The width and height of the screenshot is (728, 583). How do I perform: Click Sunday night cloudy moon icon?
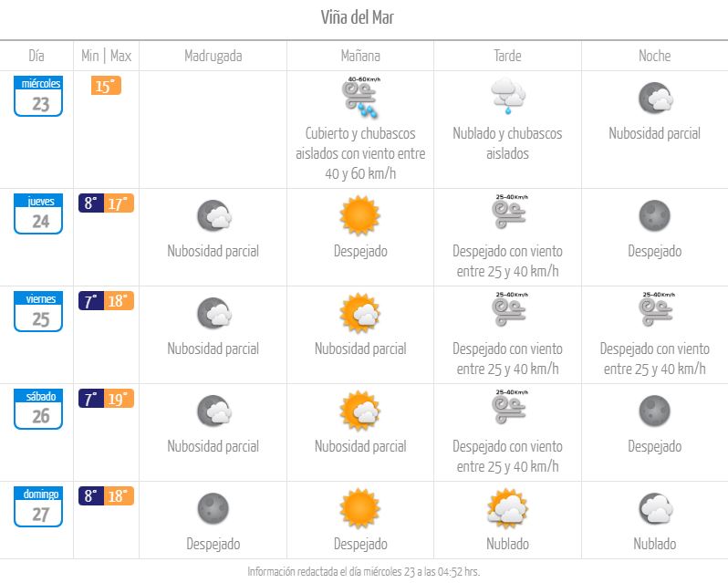pos(655,509)
